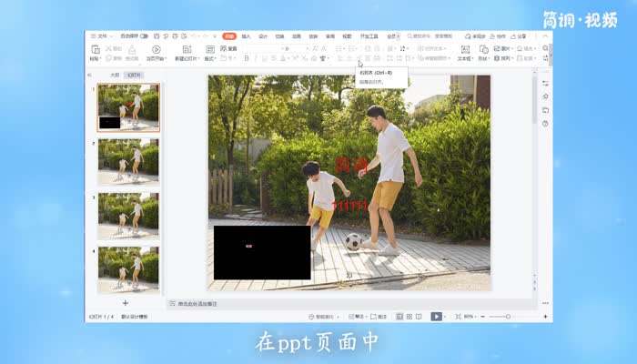Screen dimensions: 637x364
Task: Click the New Slide icon
Action: pyautogui.click(x=187, y=51)
